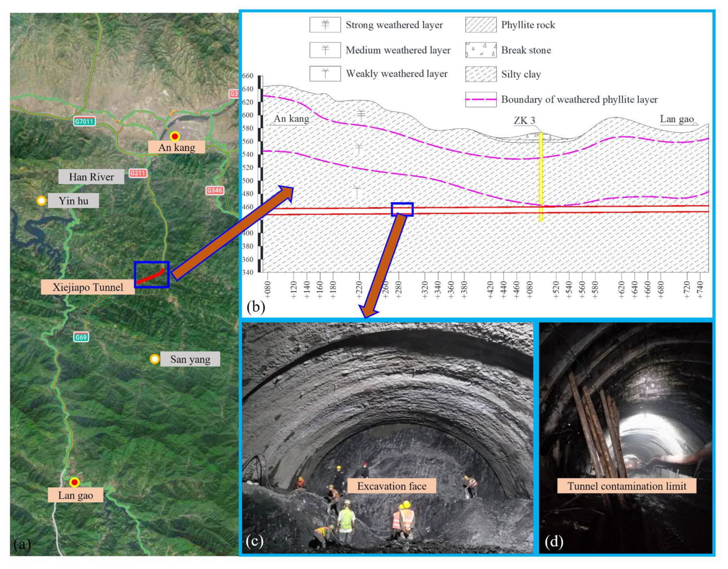This screenshot has height=569, width=728.
Task: Click the G69 highway shield icon
Action: (81, 337)
